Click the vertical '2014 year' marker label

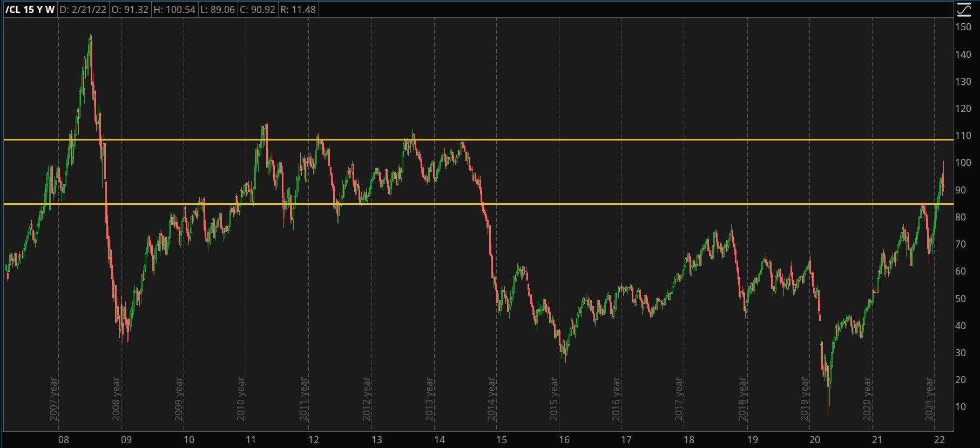click(x=492, y=399)
